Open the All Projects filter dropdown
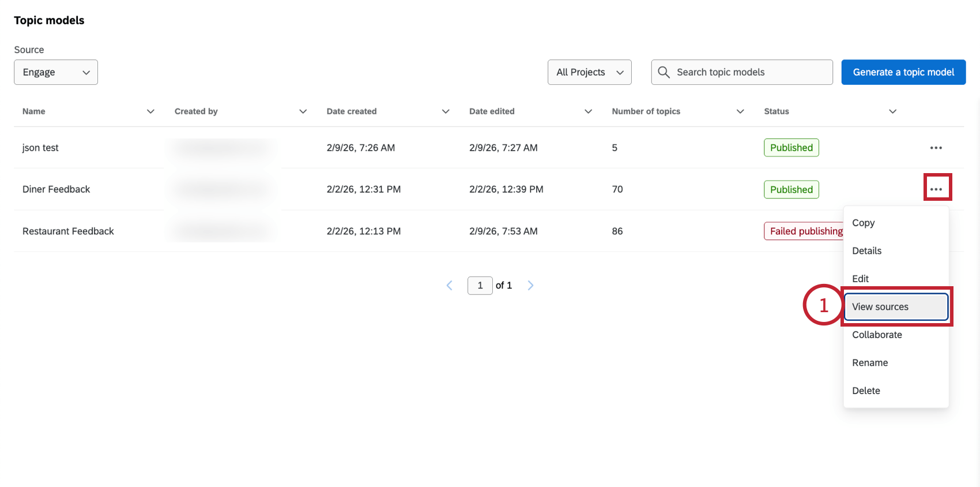 click(x=589, y=72)
